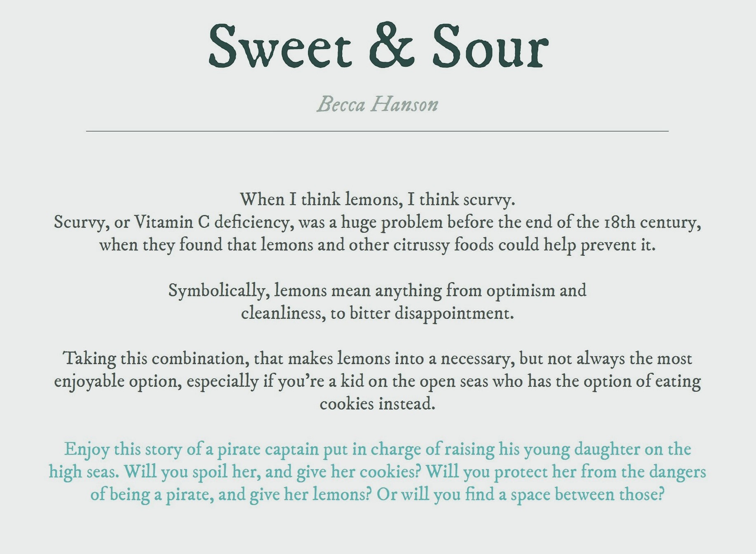Click the line 'cookies instead.'
The width and height of the screenshot is (756, 554).
click(378, 404)
